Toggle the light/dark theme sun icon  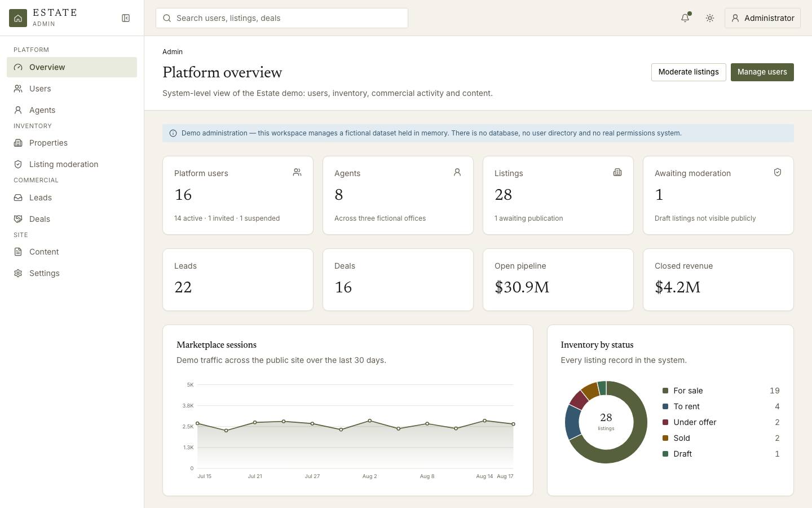pyautogui.click(x=710, y=18)
